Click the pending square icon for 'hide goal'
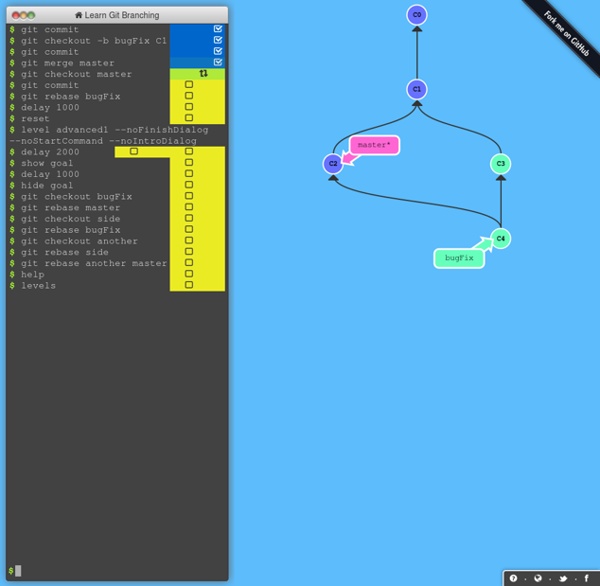 [x=189, y=184]
